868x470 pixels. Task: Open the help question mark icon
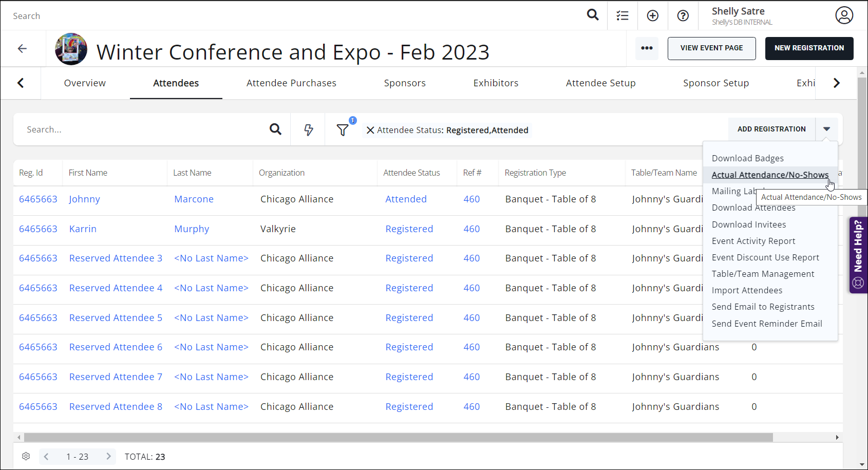(683, 15)
